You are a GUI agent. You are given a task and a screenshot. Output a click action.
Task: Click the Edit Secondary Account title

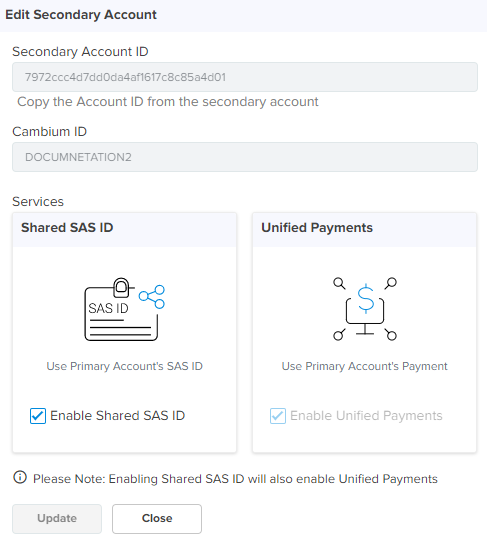click(81, 15)
